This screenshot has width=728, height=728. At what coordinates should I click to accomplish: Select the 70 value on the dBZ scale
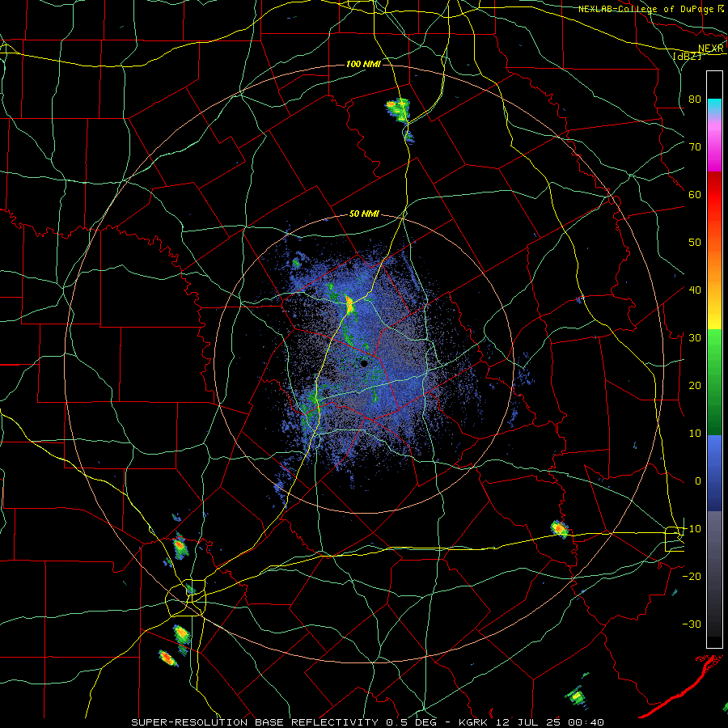(x=695, y=147)
